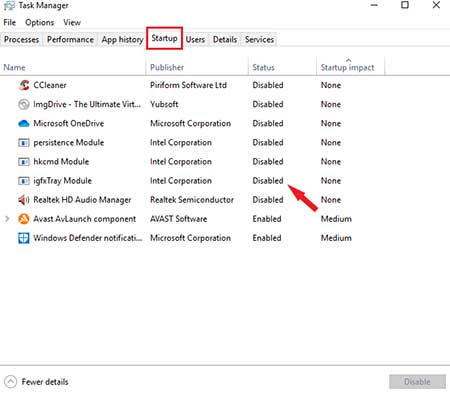Click the Task Manager title bar icon

(x=9, y=5)
